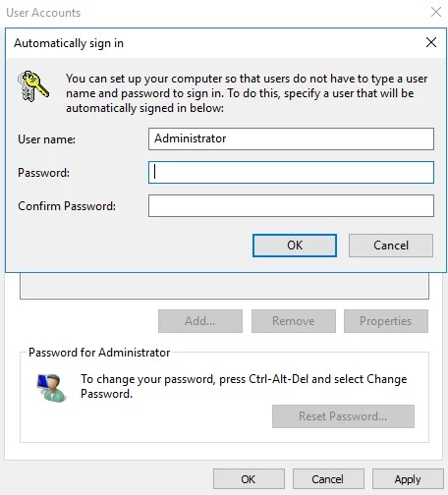Close the Automatically sign in dialog
This screenshot has height=495, width=448.
431,42
